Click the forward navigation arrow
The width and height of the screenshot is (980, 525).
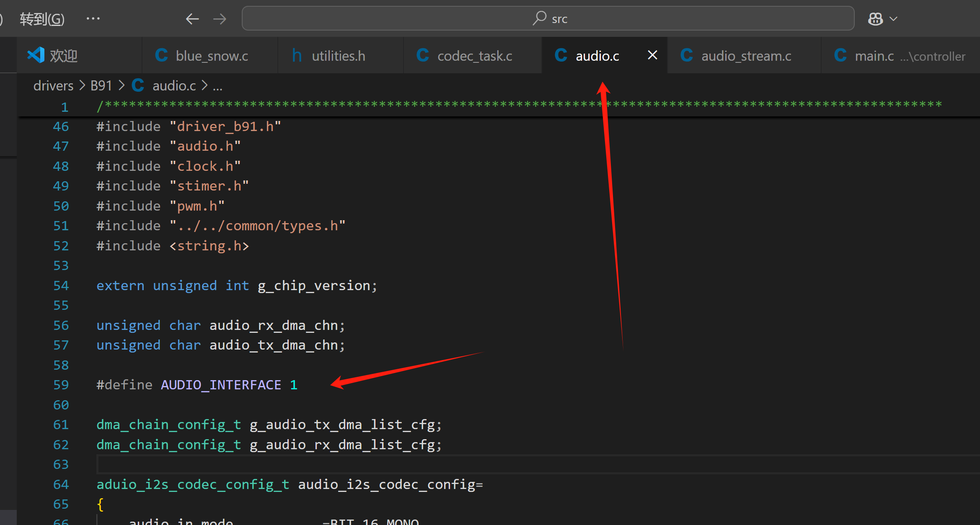pos(220,19)
